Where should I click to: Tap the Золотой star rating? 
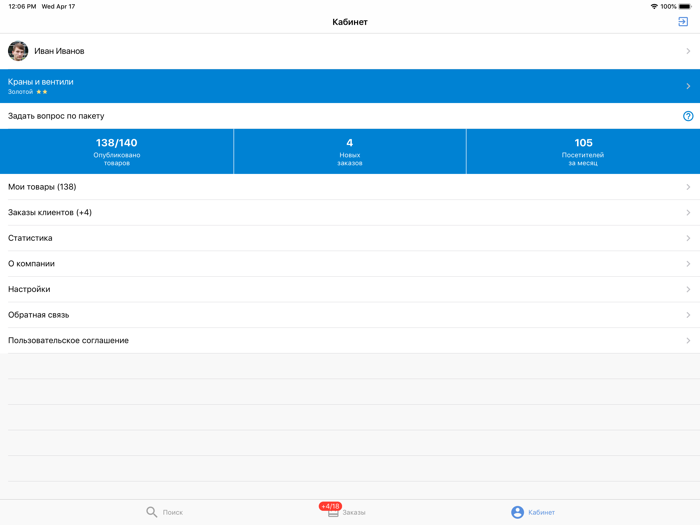(x=42, y=92)
